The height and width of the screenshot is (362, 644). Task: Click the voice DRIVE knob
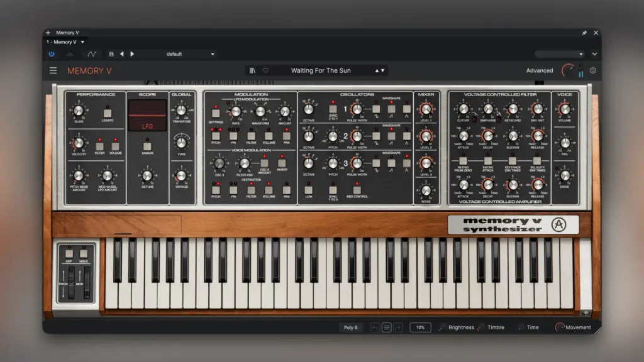[x=565, y=176]
